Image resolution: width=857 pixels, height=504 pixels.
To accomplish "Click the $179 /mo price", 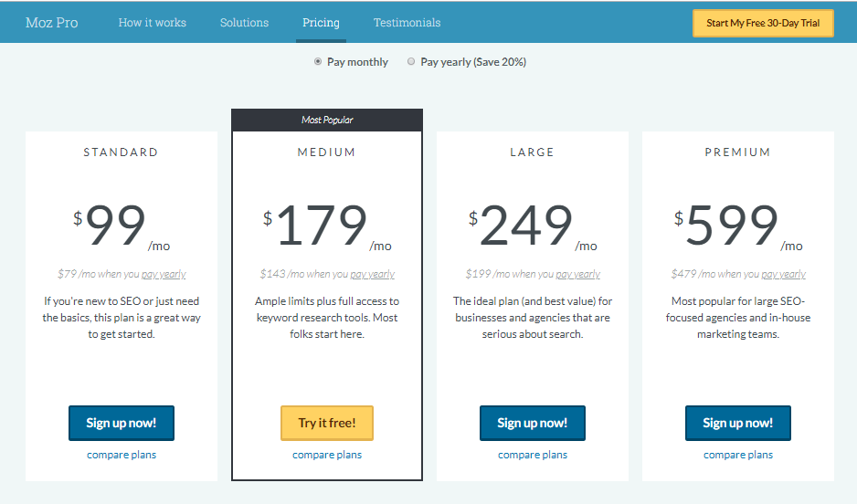I will (x=327, y=226).
